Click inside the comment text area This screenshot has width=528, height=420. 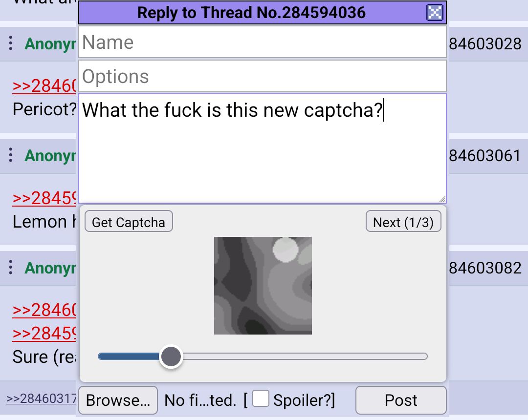coord(263,148)
